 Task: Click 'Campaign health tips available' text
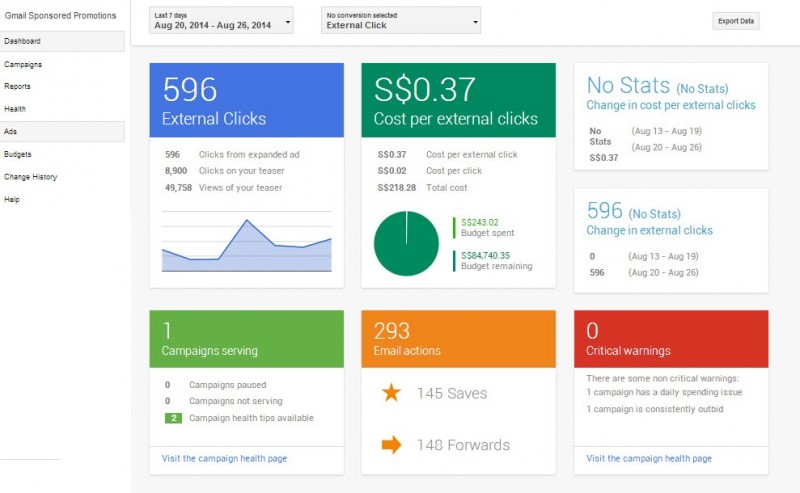pos(252,418)
